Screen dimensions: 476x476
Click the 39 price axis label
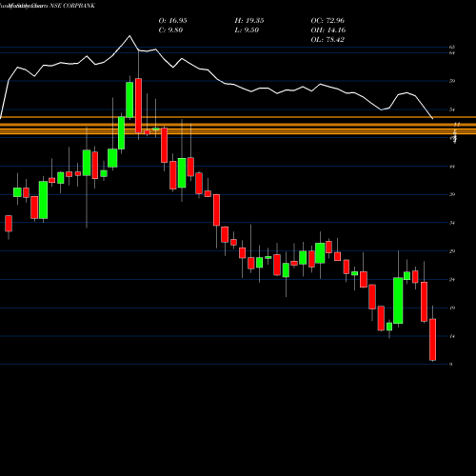[452, 194]
